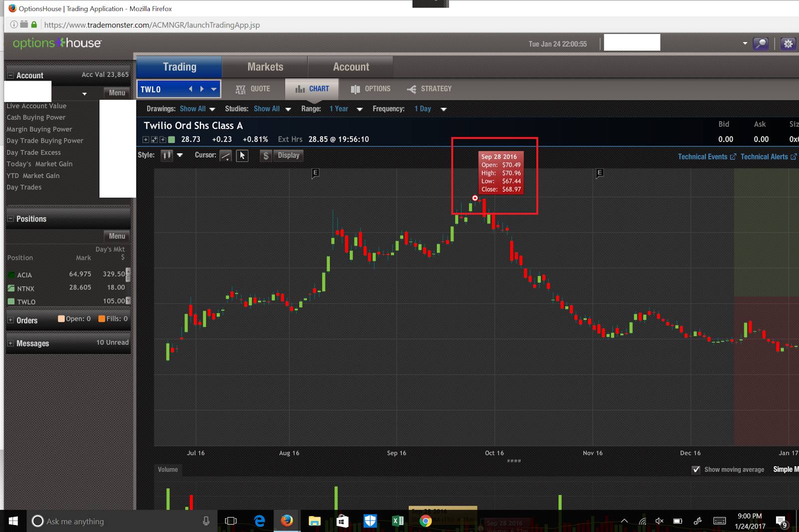Click the Cortana Ask me anything box
This screenshot has height=532, width=799.
point(122,521)
